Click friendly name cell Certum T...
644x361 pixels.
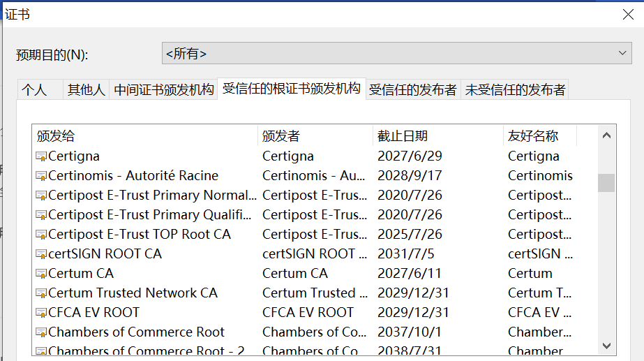click(539, 293)
